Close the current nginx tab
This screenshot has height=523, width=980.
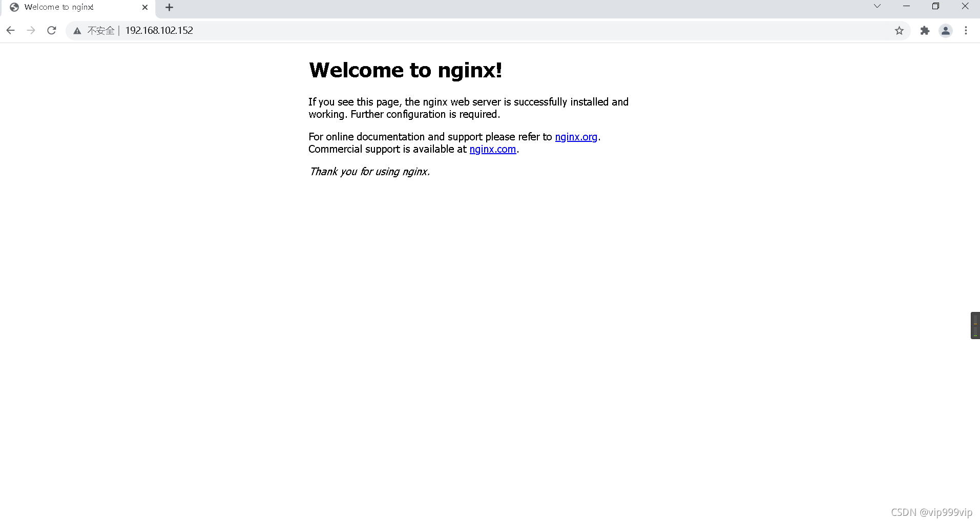(x=145, y=7)
